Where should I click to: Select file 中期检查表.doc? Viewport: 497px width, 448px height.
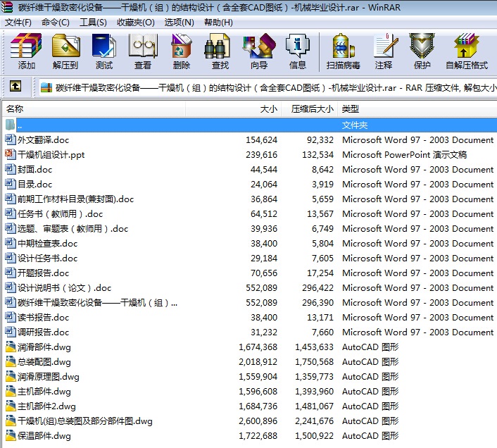47,244
